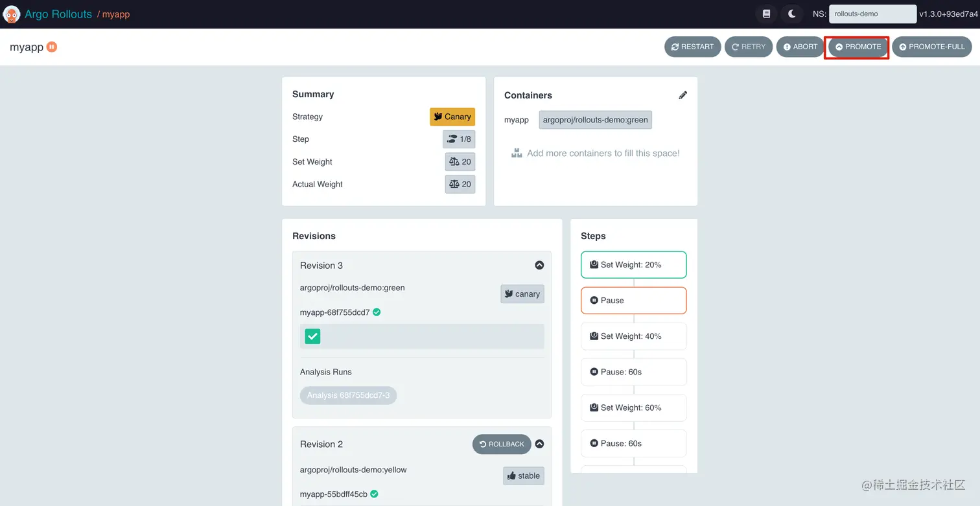Click the argoproj/rollouts-demo:yellow image text
This screenshot has height=506, width=980.
point(353,470)
